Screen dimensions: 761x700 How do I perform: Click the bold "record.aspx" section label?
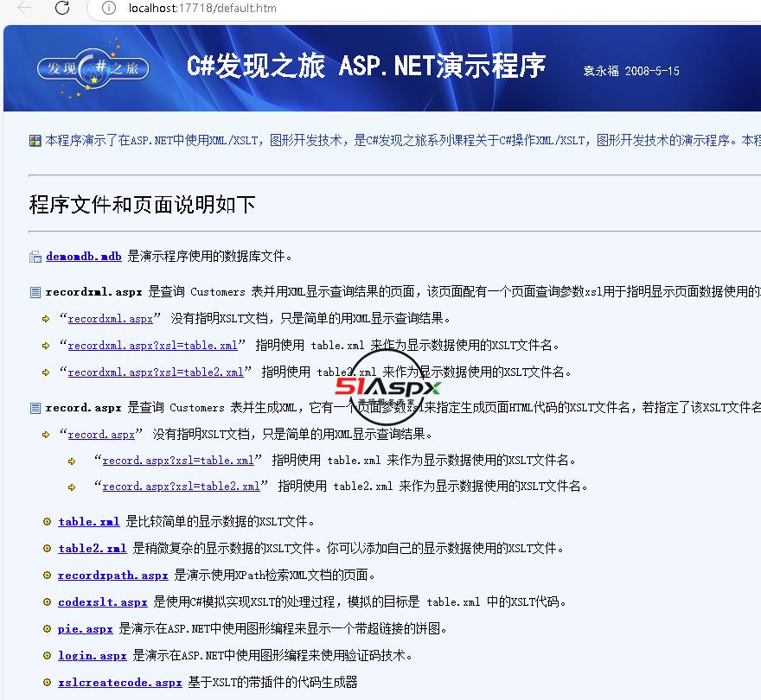pos(83,408)
